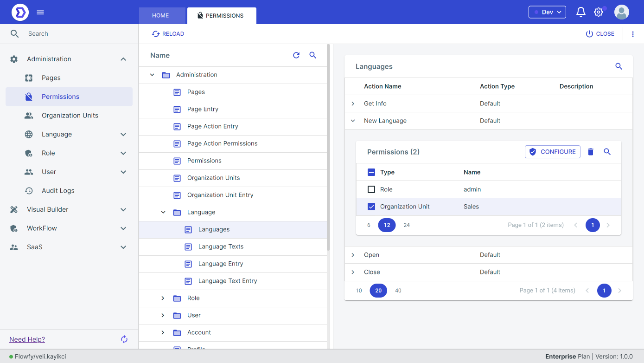
Task: Open Audit Logs in the sidebar
Action: 69,191
